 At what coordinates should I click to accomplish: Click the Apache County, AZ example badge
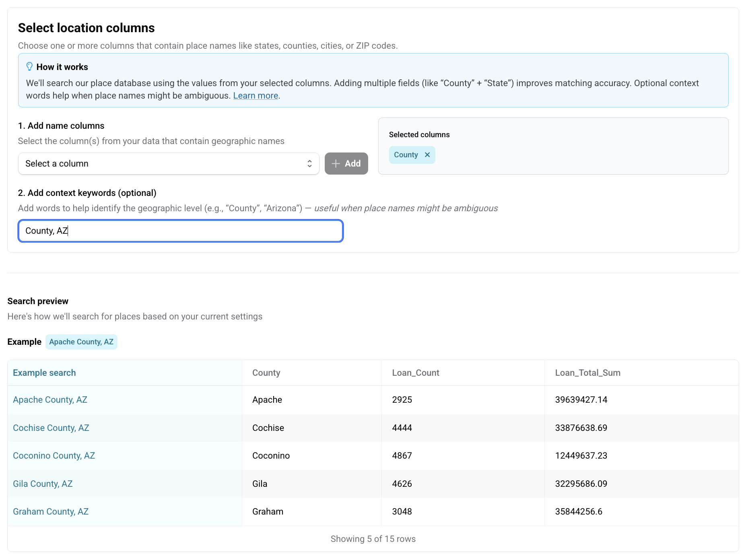[x=81, y=342]
